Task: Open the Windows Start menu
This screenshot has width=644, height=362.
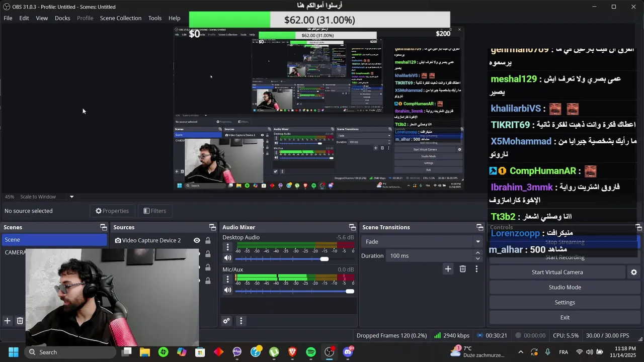Action: click(14, 352)
